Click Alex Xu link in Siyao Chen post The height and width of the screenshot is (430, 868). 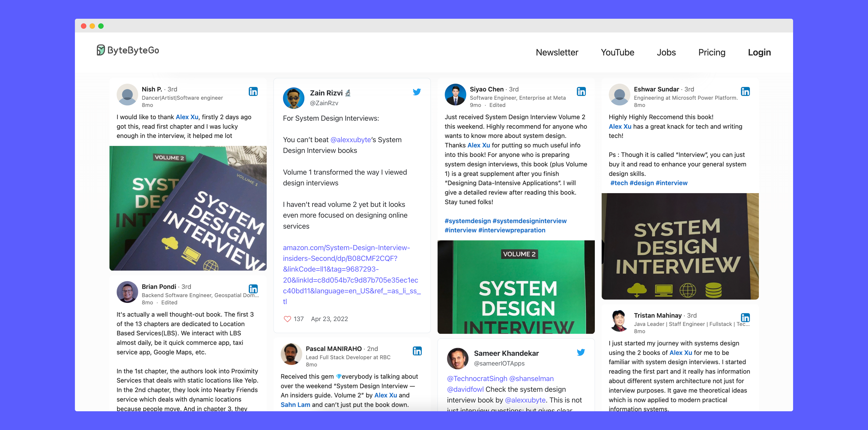click(x=479, y=145)
